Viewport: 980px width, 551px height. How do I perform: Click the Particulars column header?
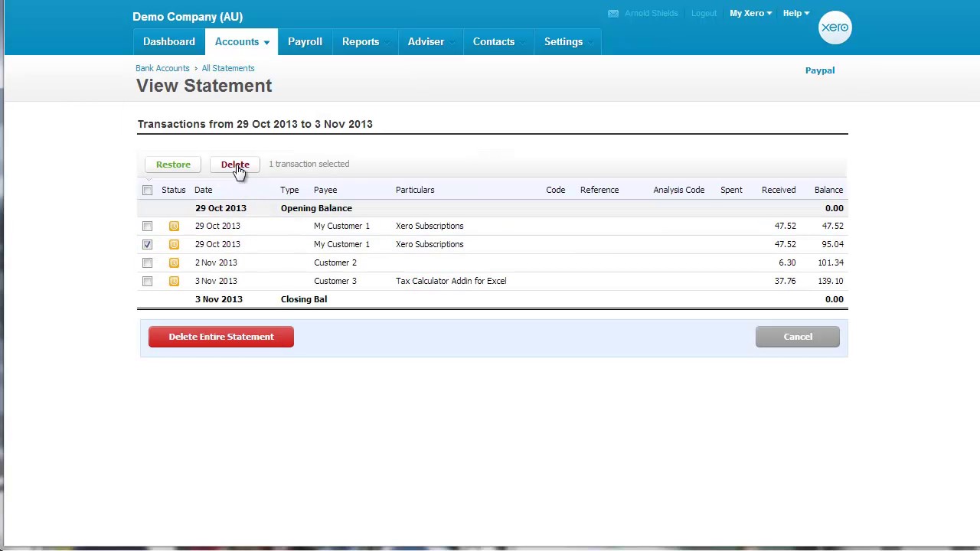[415, 190]
